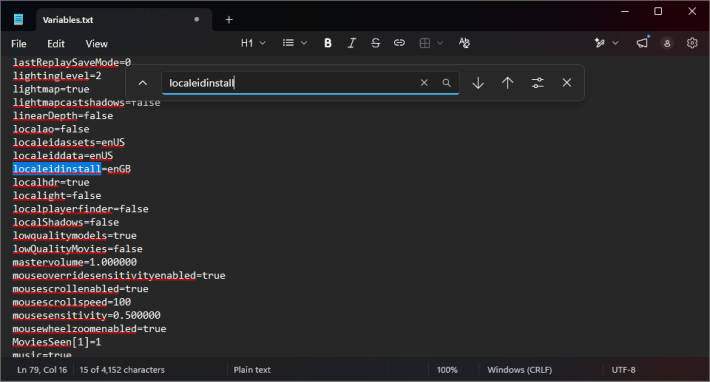This screenshot has height=382, width=710.
Task: Click the Copilot rewrite icon
Action: 600,43
